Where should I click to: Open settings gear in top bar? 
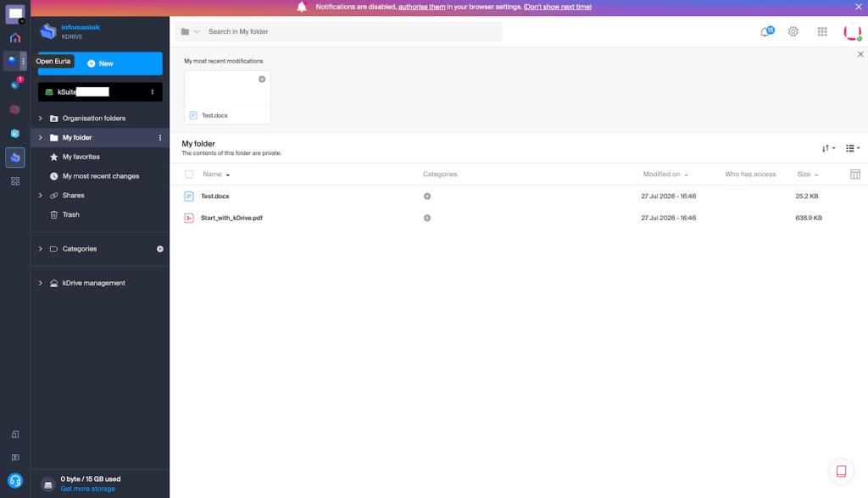coord(793,31)
